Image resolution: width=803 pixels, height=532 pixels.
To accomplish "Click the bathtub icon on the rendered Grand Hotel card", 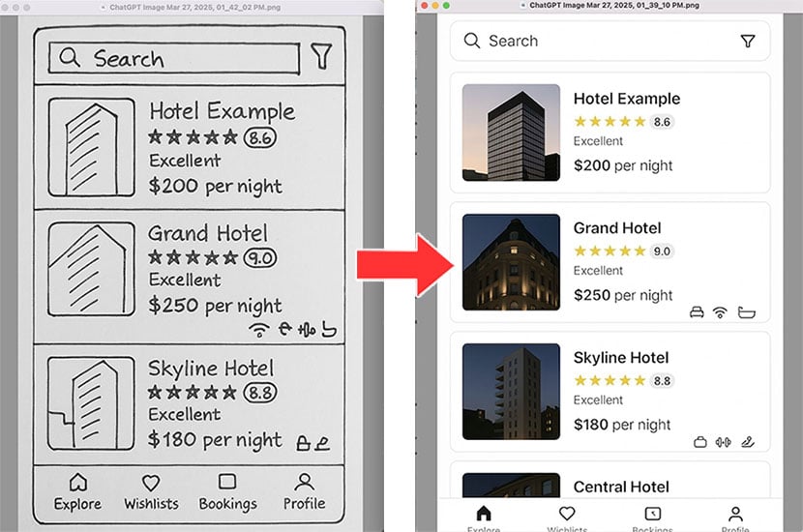I will [746, 312].
